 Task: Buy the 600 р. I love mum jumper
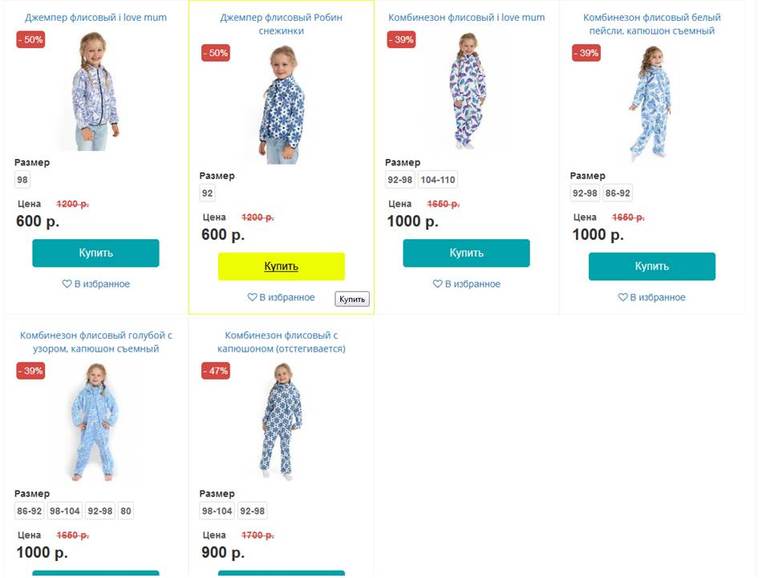tap(95, 253)
